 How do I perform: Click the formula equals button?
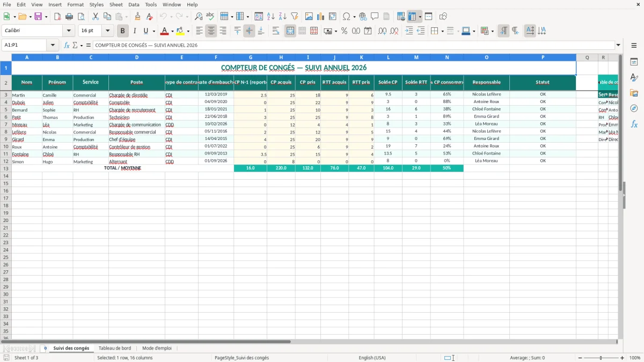point(88,45)
